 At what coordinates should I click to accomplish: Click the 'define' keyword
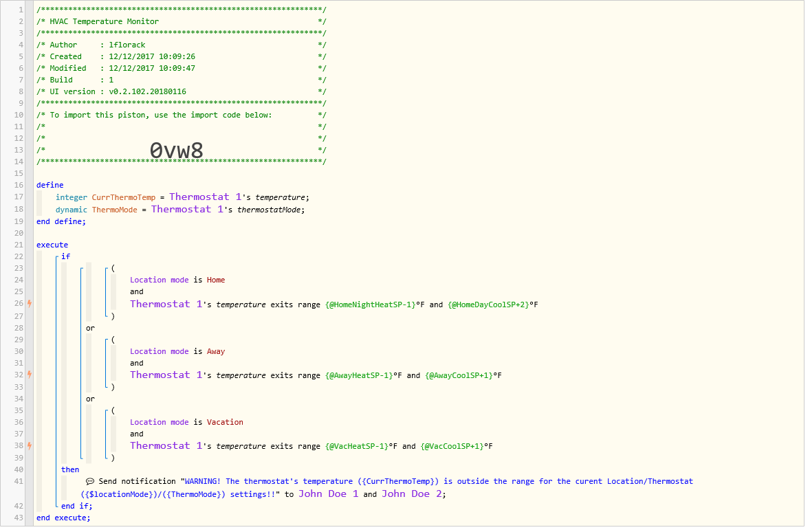click(x=50, y=185)
